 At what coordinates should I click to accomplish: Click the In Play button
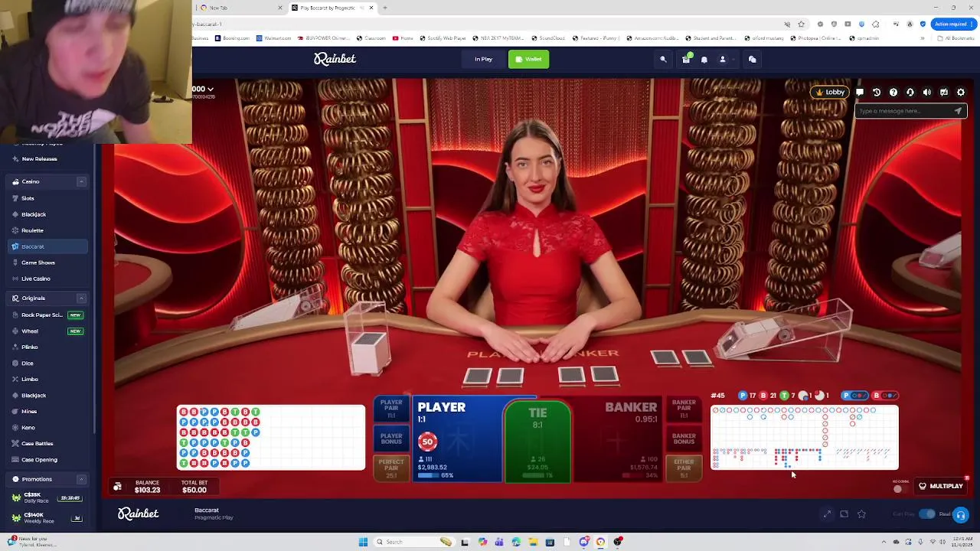point(483,59)
